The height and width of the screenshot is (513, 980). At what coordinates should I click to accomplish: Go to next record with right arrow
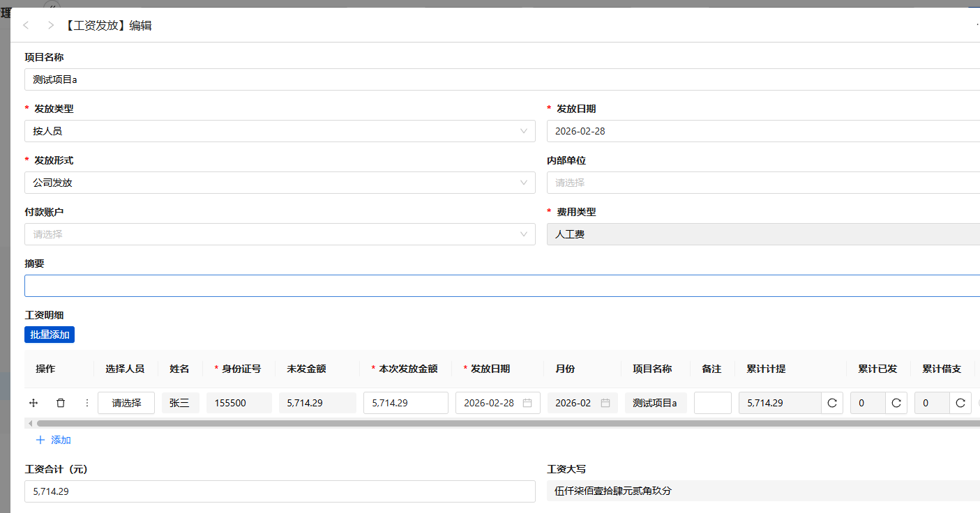[x=50, y=26]
